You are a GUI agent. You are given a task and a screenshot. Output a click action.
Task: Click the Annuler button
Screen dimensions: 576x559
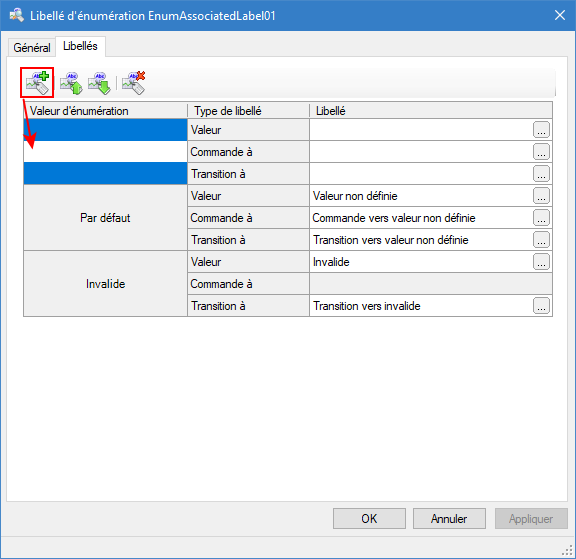[x=449, y=519]
